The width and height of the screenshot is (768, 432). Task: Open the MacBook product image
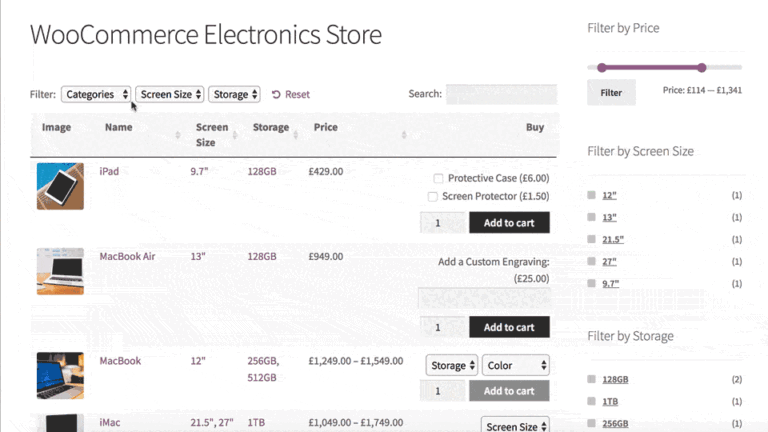click(x=60, y=376)
